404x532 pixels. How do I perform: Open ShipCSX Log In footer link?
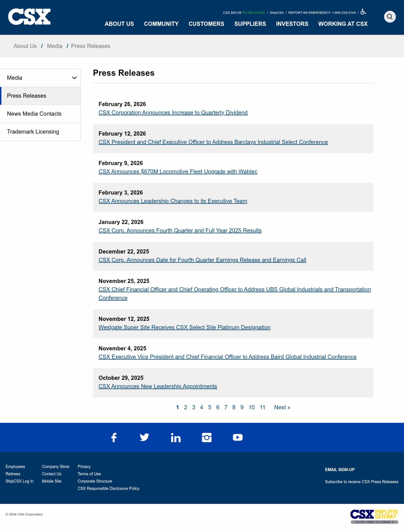coord(20,481)
